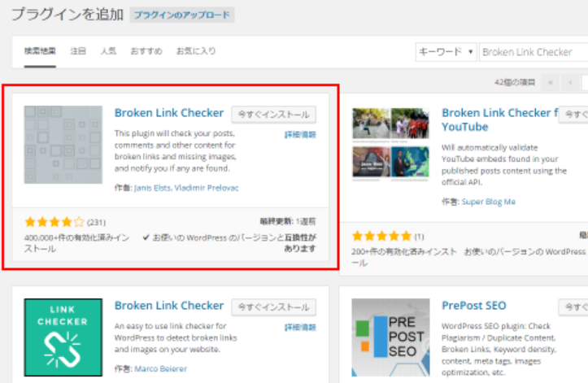Click the プラグインのアップロード button
Image resolution: width=588 pixels, height=383 pixels.
181,15
